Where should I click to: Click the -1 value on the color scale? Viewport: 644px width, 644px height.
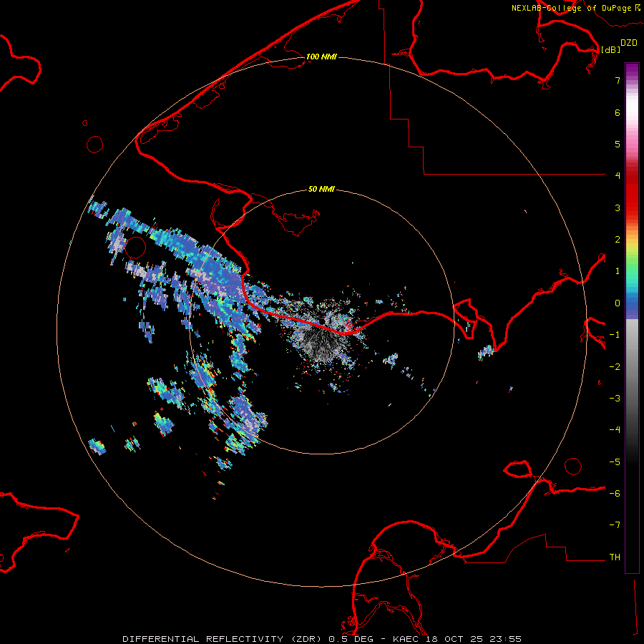615,335
